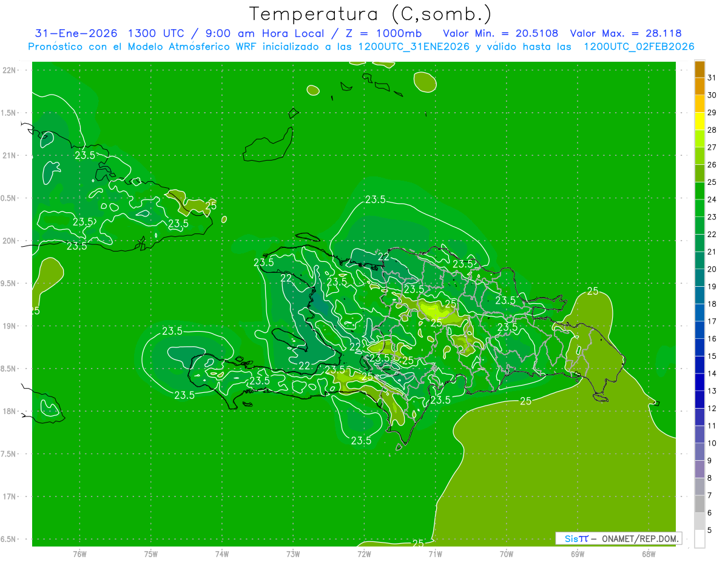Click the 68W longitude axis label
728x562 pixels.
coord(648,554)
